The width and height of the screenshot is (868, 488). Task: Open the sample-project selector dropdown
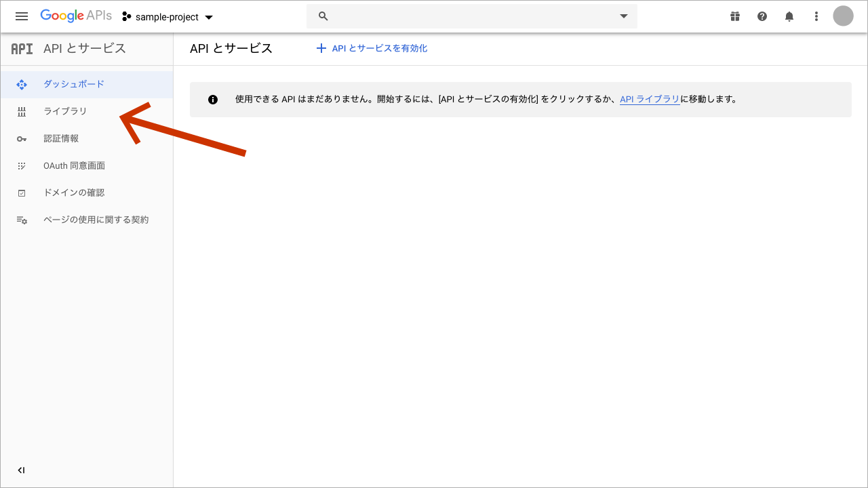(x=167, y=16)
